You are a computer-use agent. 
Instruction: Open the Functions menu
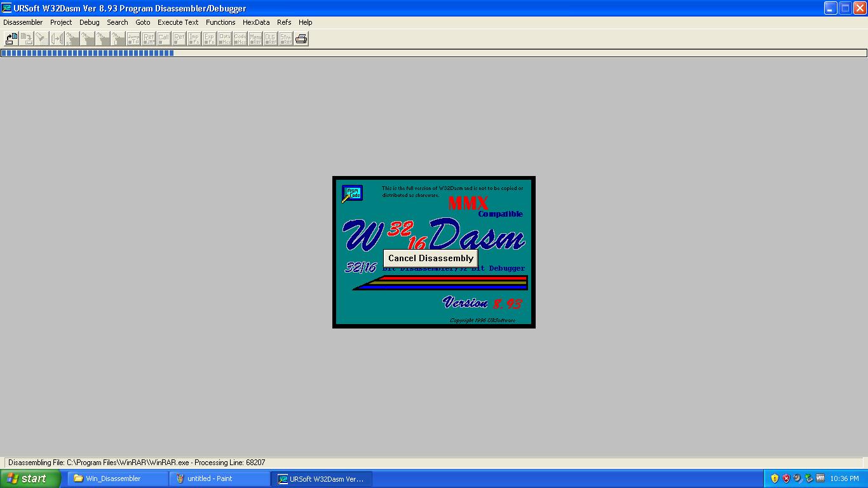(x=220, y=22)
